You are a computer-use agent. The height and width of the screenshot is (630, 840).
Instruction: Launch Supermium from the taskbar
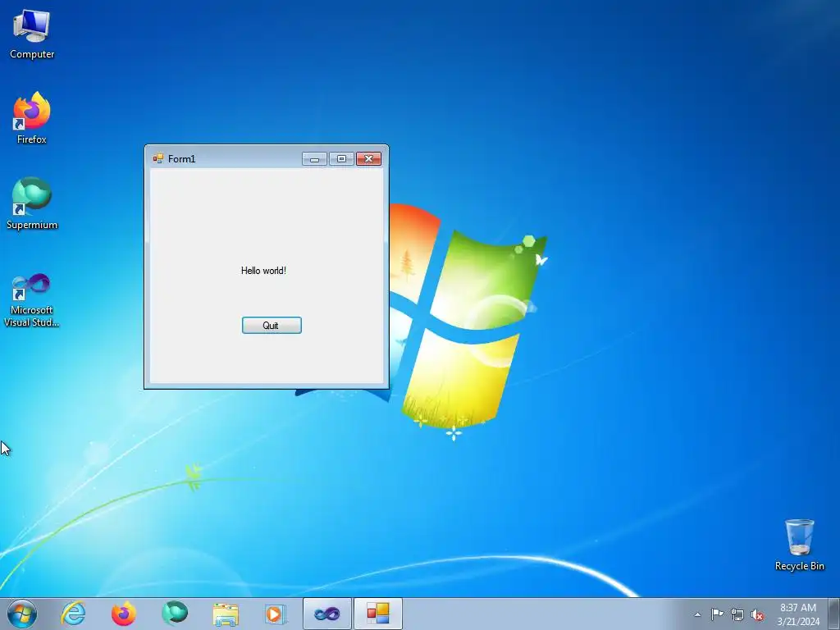click(175, 614)
